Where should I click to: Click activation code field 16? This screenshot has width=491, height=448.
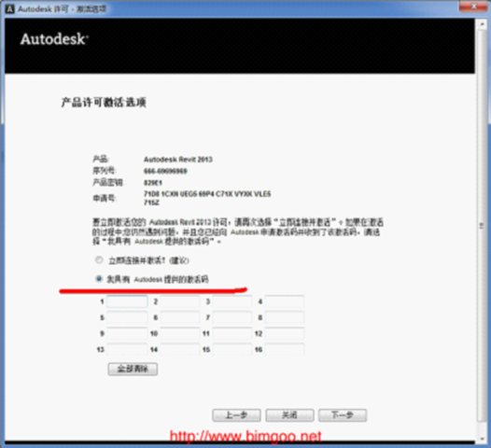[285, 349]
